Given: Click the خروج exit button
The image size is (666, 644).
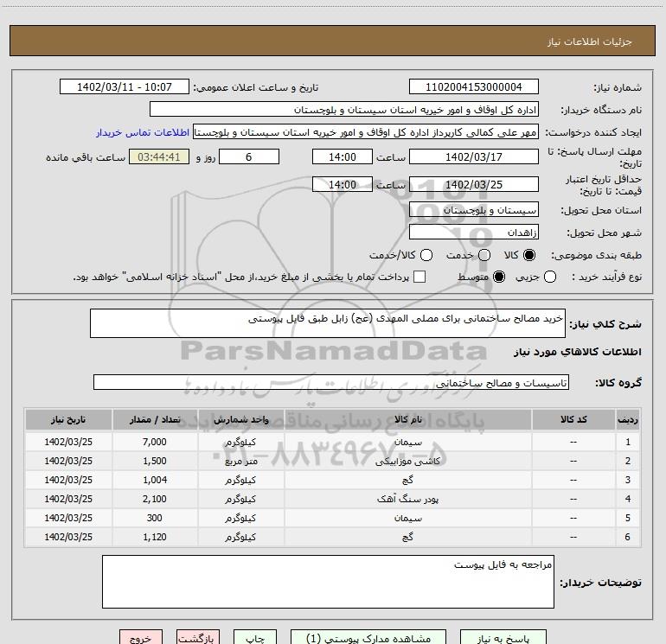Looking at the screenshot, I should [x=141, y=638].
